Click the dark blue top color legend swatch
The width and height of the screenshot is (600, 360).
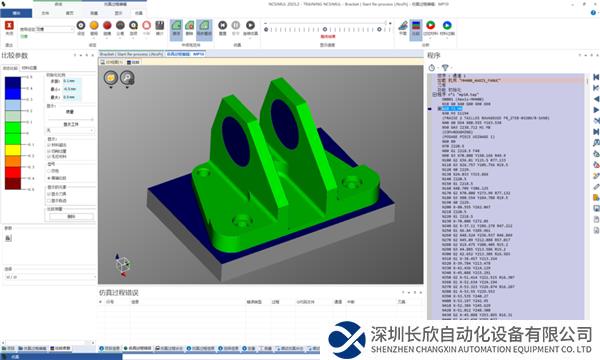coord(13,83)
